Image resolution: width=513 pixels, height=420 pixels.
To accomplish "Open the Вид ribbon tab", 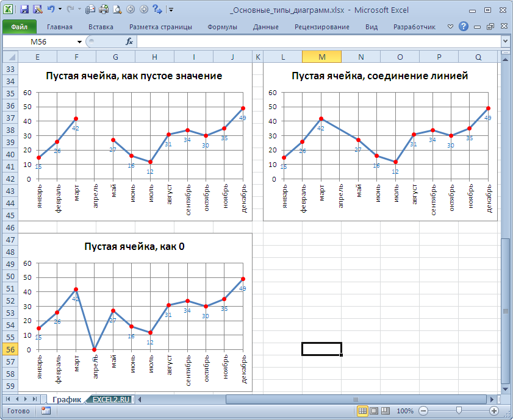I will tap(371, 27).
